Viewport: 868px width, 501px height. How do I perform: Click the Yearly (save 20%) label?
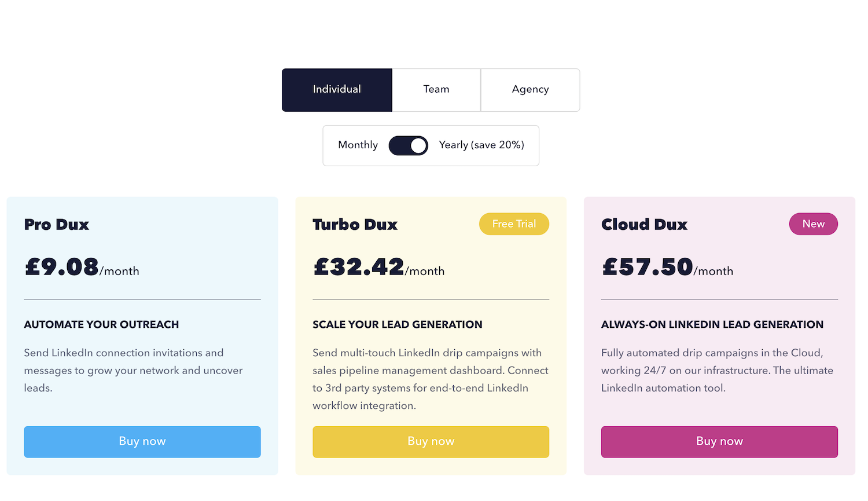point(481,145)
